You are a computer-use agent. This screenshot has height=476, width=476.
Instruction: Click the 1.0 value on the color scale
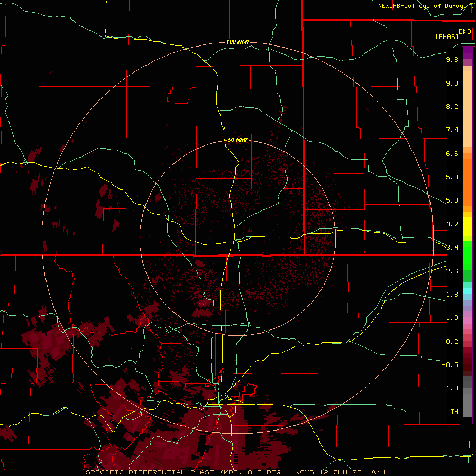coord(452,318)
